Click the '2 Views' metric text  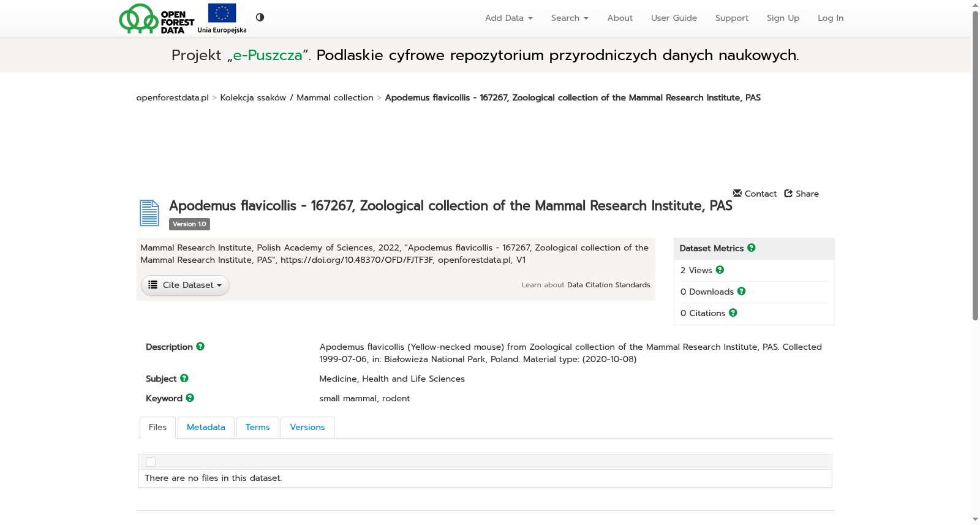coord(696,270)
